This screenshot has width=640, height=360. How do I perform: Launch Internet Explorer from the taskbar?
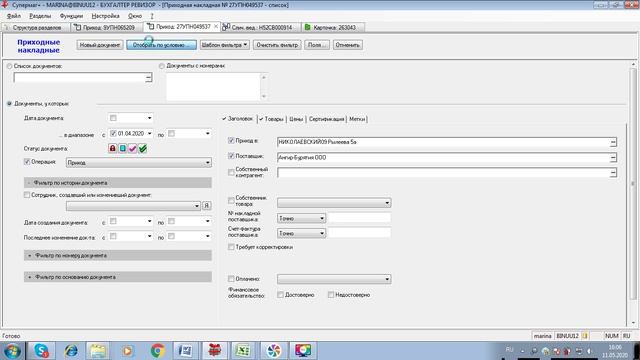click(x=71, y=350)
